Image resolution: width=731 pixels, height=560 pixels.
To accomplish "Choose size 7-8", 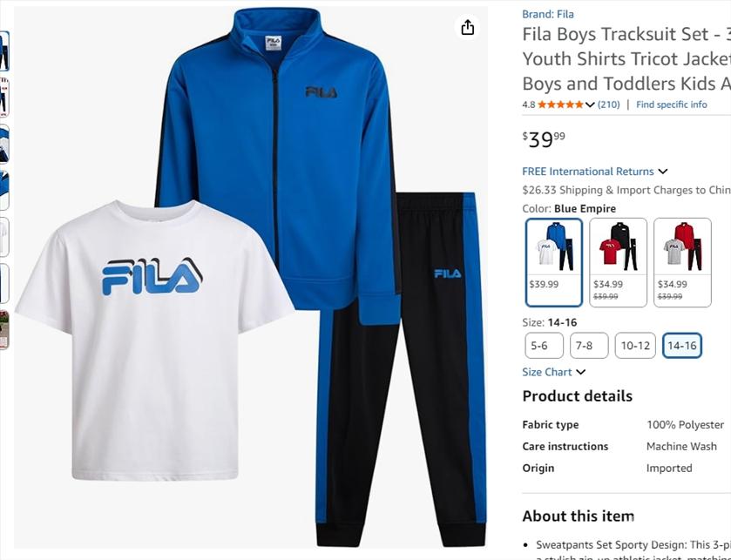I will pyautogui.click(x=589, y=345).
